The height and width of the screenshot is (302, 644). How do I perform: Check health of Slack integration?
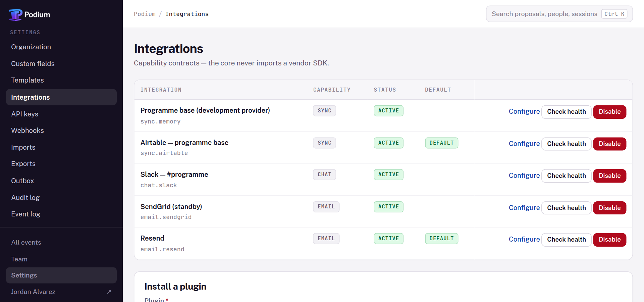[567, 176]
